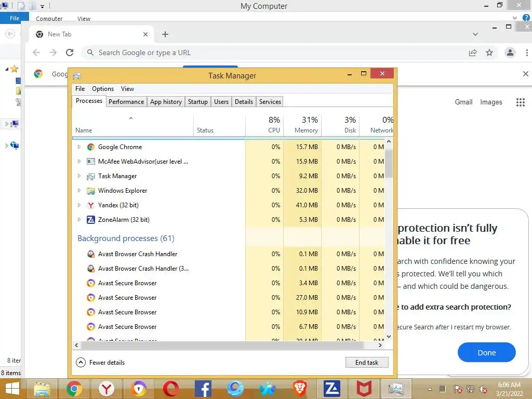Open ZoneAlarm from the taskbar
Image resolution: width=532 pixels, height=399 pixels.
331,389
